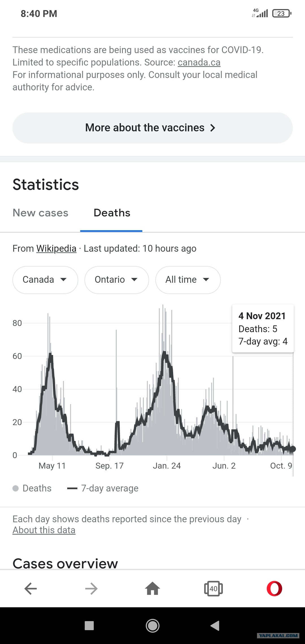Open the Opera menu icon

[x=274, y=589]
